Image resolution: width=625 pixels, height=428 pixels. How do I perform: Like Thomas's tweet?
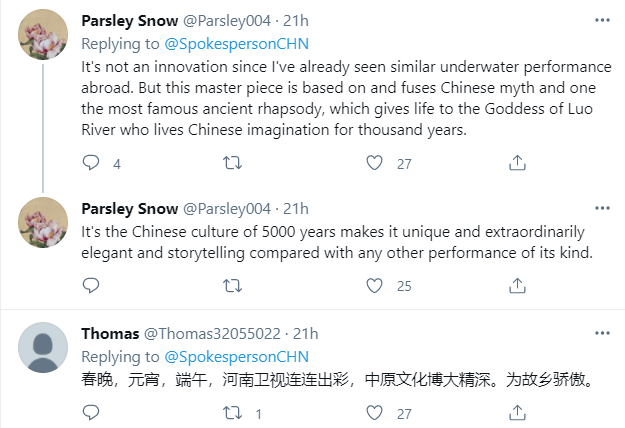coord(376,413)
